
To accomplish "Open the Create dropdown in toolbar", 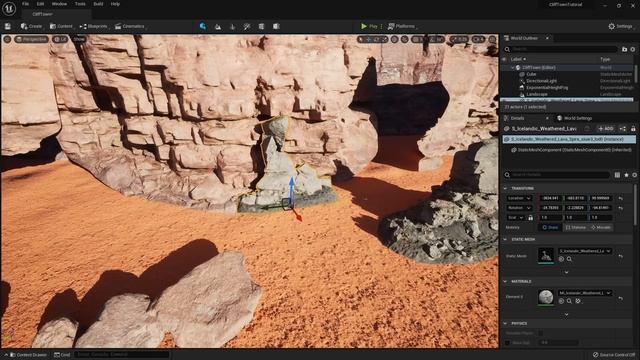I will [x=31, y=26].
